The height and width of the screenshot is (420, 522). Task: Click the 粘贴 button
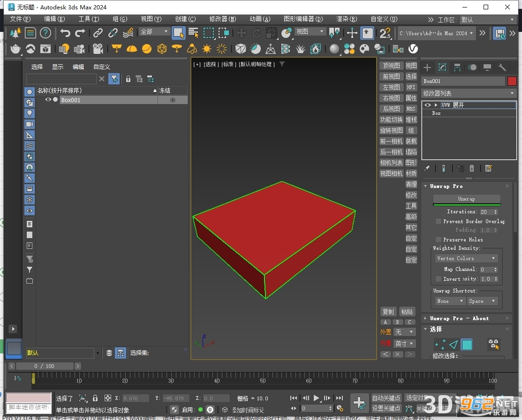pyautogui.click(x=407, y=312)
